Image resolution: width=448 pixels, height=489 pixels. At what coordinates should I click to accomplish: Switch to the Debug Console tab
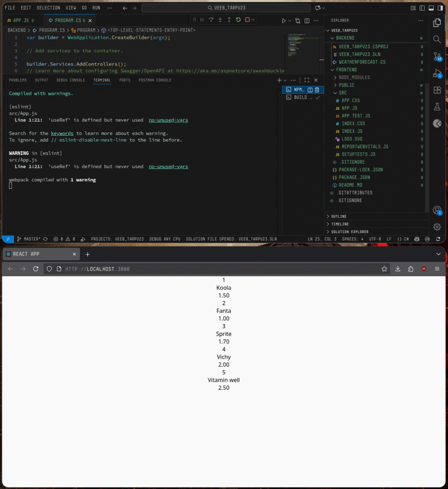tap(71, 80)
